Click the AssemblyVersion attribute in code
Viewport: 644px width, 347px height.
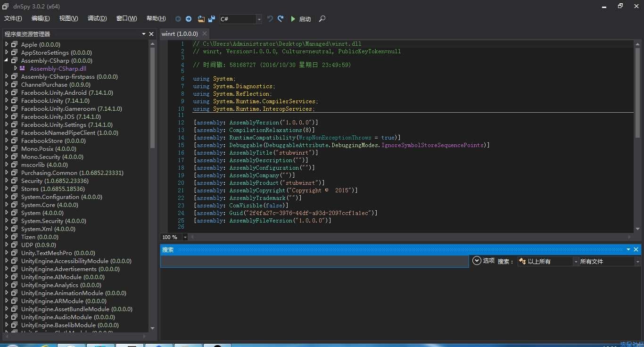click(255, 123)
